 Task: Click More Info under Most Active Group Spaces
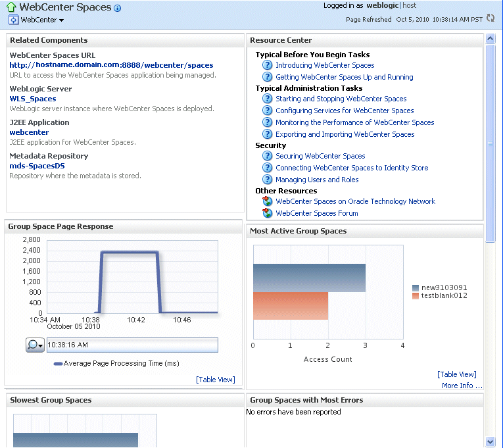462,386
